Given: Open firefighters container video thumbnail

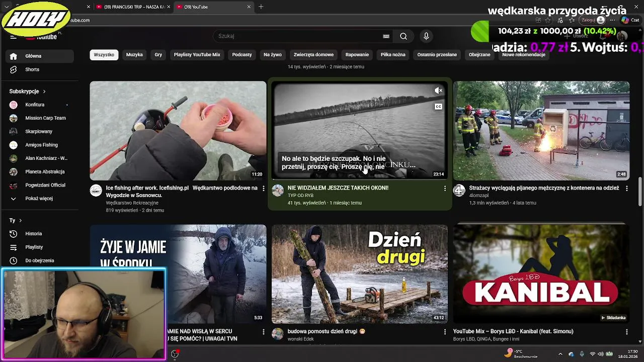Looking at the screenshot, I should point(541,131).
